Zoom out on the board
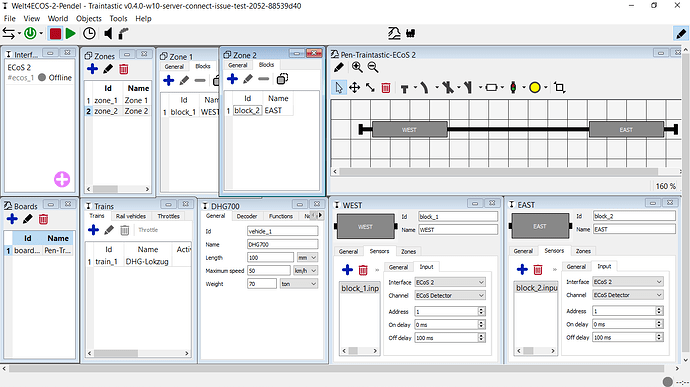690x387 pixels. pos(373,67)
